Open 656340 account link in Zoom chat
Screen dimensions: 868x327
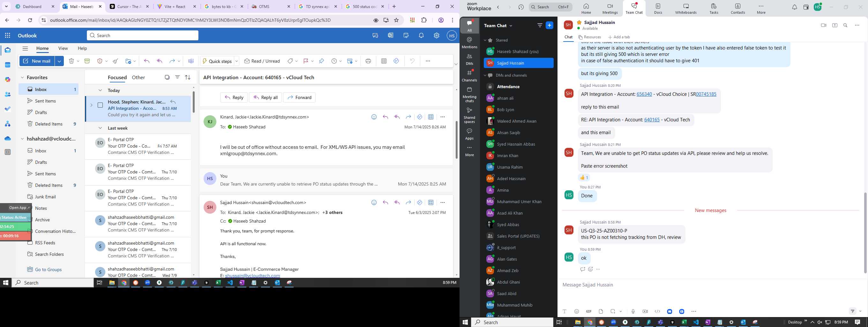point(644,94)
